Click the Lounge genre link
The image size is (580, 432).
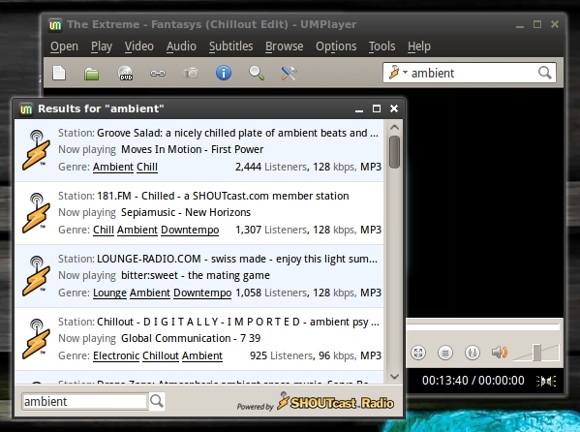point(109,293)
